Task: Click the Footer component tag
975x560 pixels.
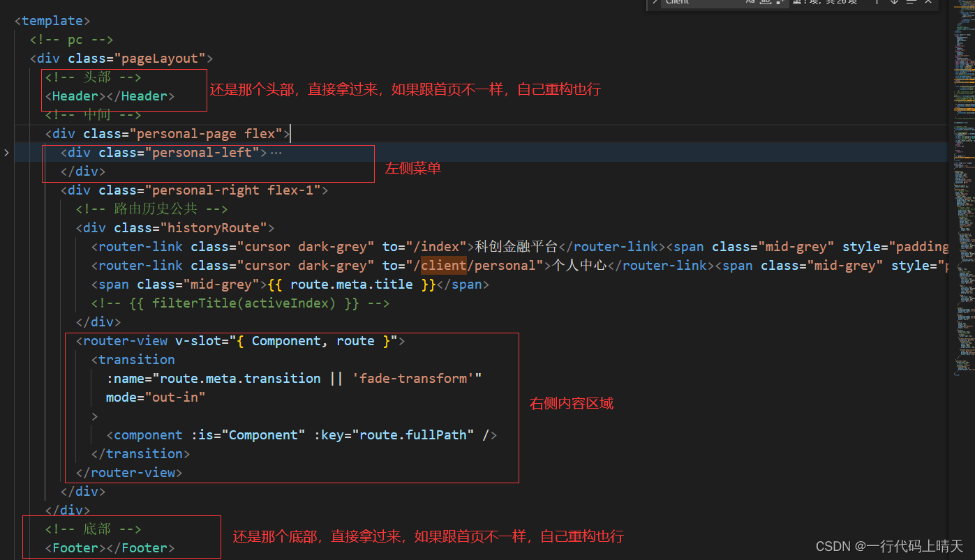Action: click(110, 548)
